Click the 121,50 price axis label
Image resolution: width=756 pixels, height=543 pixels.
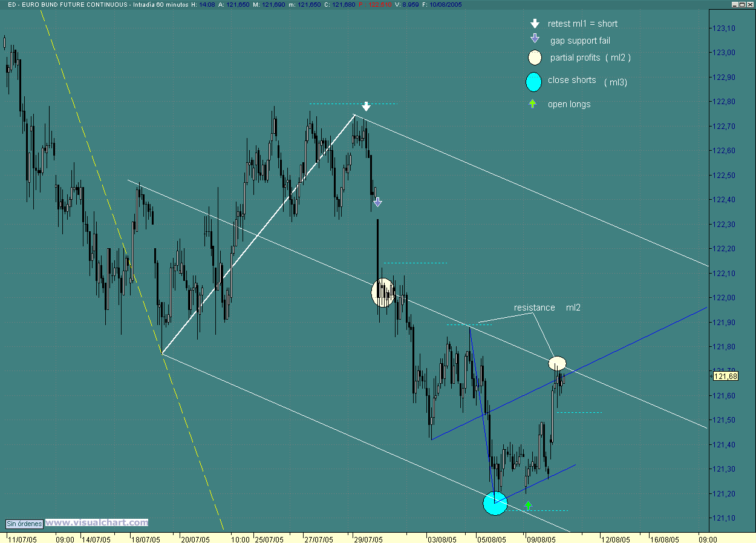[723, 420]
